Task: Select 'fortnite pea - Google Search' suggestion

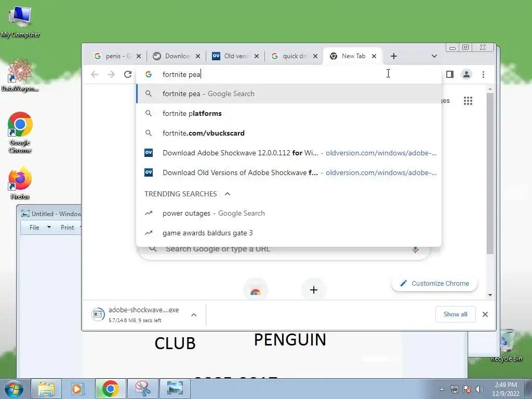Action: 289,94
